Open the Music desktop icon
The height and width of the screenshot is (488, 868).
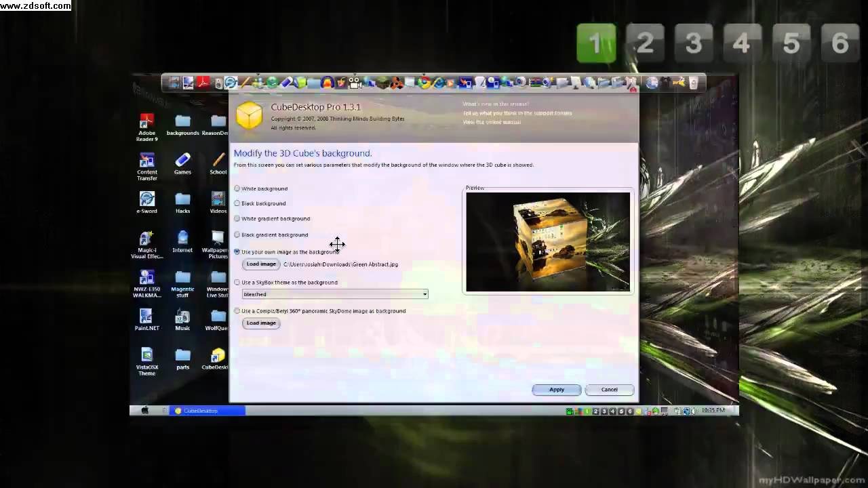point(182,320)
